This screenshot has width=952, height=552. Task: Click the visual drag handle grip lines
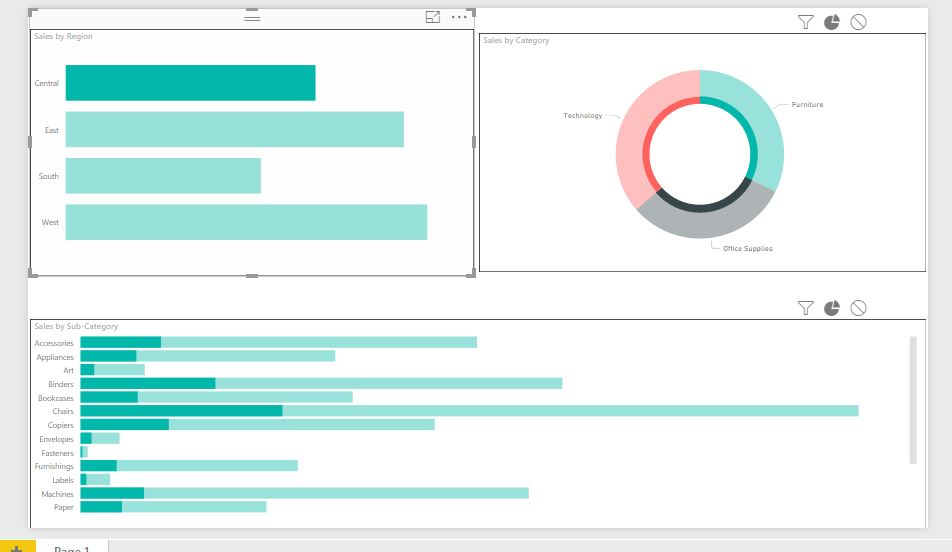click(x=252, y=18)
